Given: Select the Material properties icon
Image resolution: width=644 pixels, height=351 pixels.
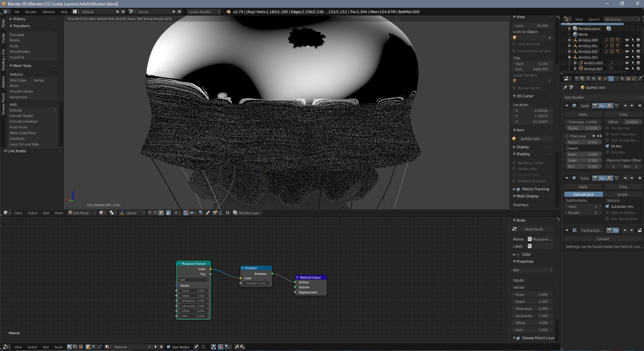Looking at the screenshot, I should click(x=622, y=78).
